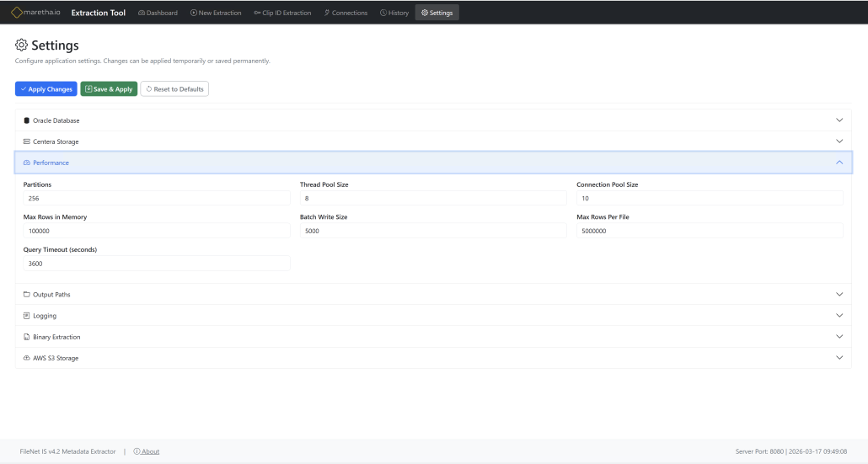Click the Logging journal icon

pyautogui.click(x=27, y=316)
